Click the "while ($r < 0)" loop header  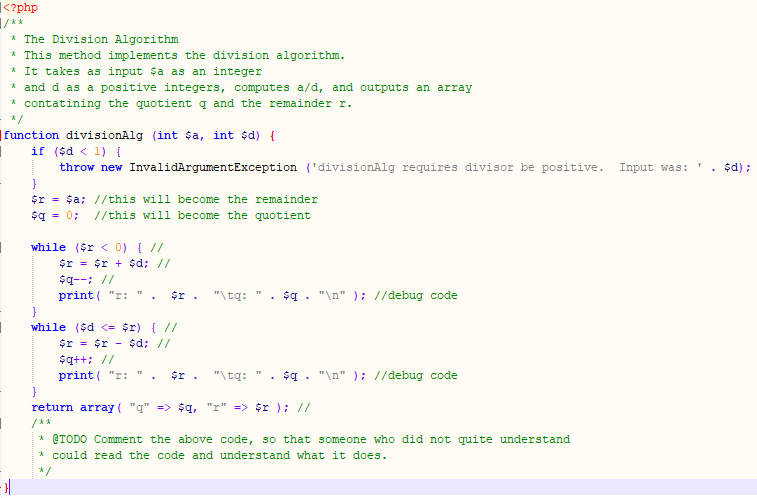coord(80,247)
